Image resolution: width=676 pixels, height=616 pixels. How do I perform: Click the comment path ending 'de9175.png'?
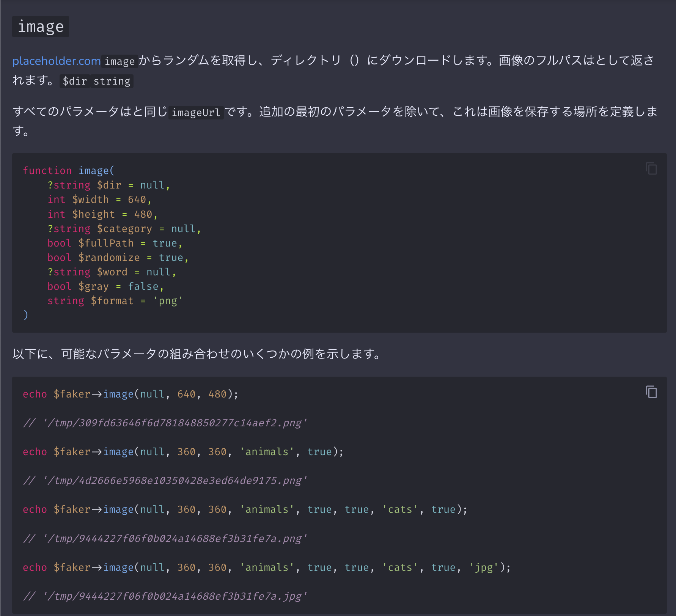click(x=165, y=481)
